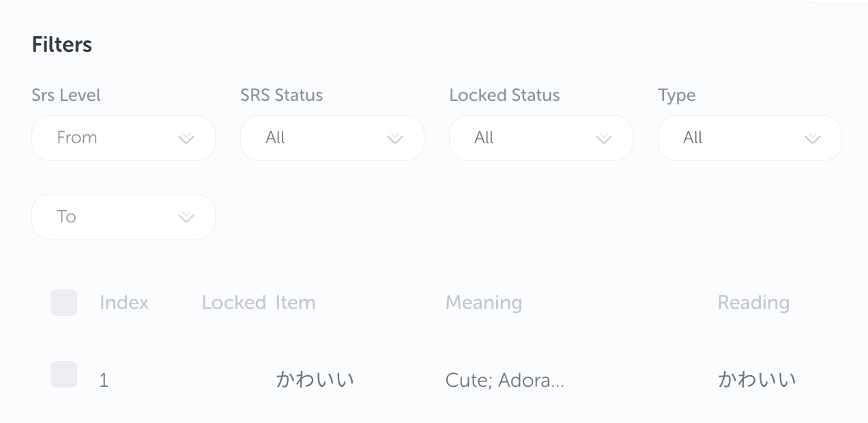Click the かわいい reading cell
This screenshot has height=423, width=868.
point(757,379)
